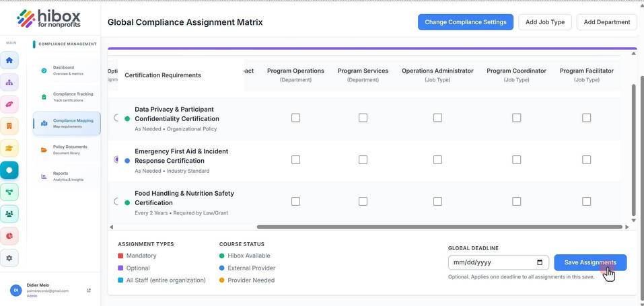644x306 pixels.
Task: Open the orange building sidebar icon
Action: click(9, 126)
